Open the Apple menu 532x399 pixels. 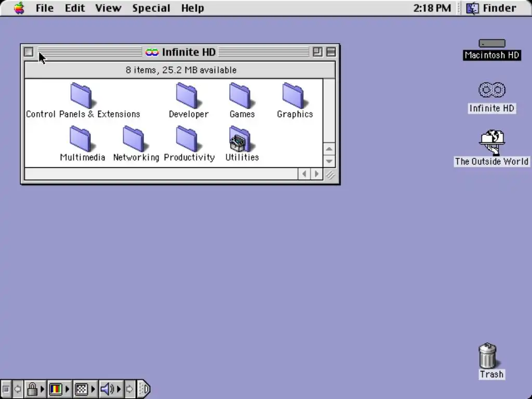[19, 8]
